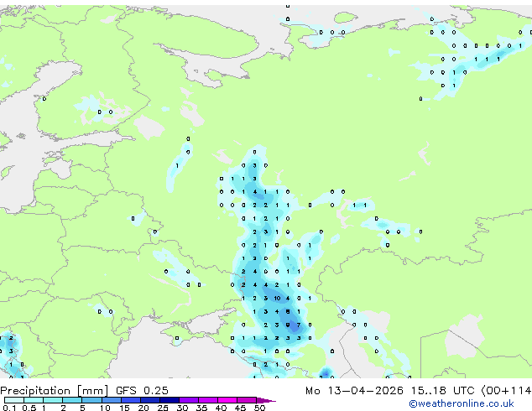Select the 2–5 mm legend color swatch
Screen dimensions: 532x411
[x=72, y=400]
